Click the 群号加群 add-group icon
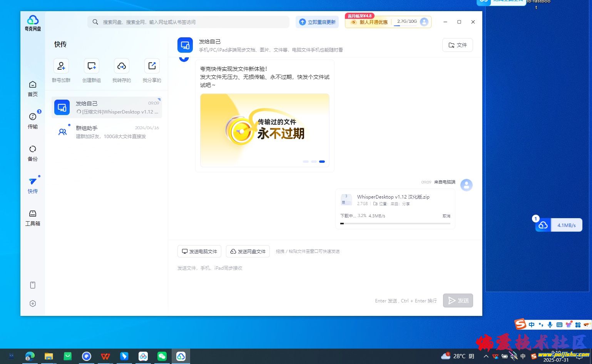 (61, 66)
